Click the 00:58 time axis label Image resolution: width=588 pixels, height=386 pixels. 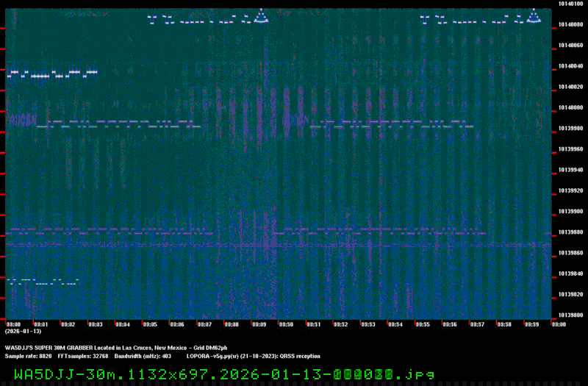point(505,324)
